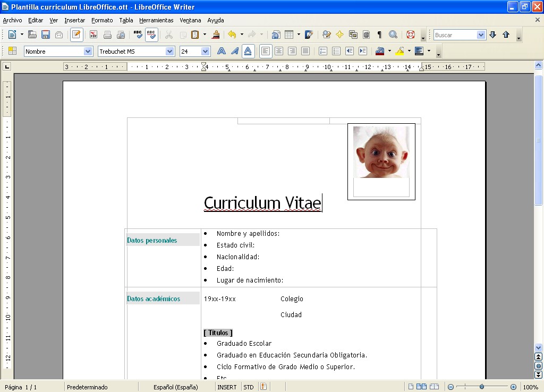Viewport: 544px width, 392px height.
Task: Toggle numbered list
Action: [322, 52]
